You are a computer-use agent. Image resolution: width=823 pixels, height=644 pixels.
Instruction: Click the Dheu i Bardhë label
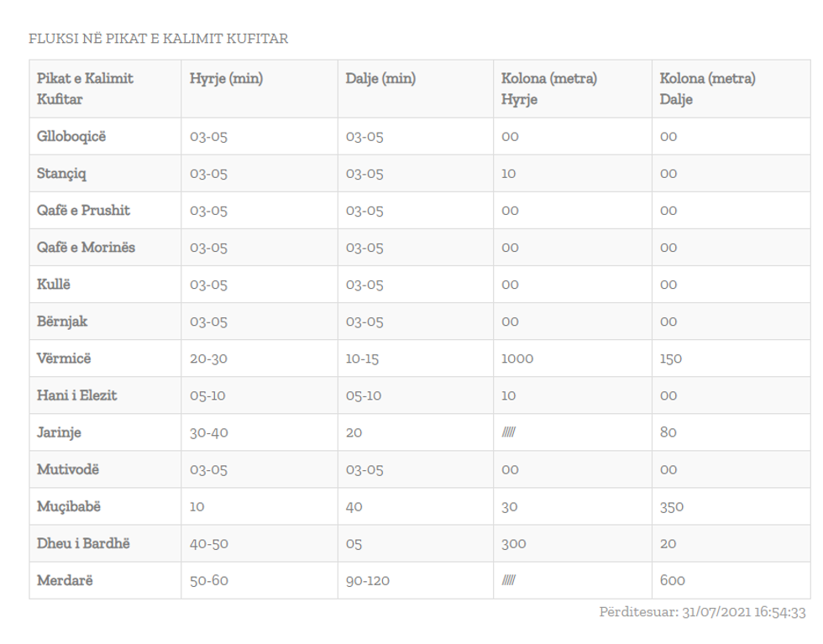click(x=83, y=543)
